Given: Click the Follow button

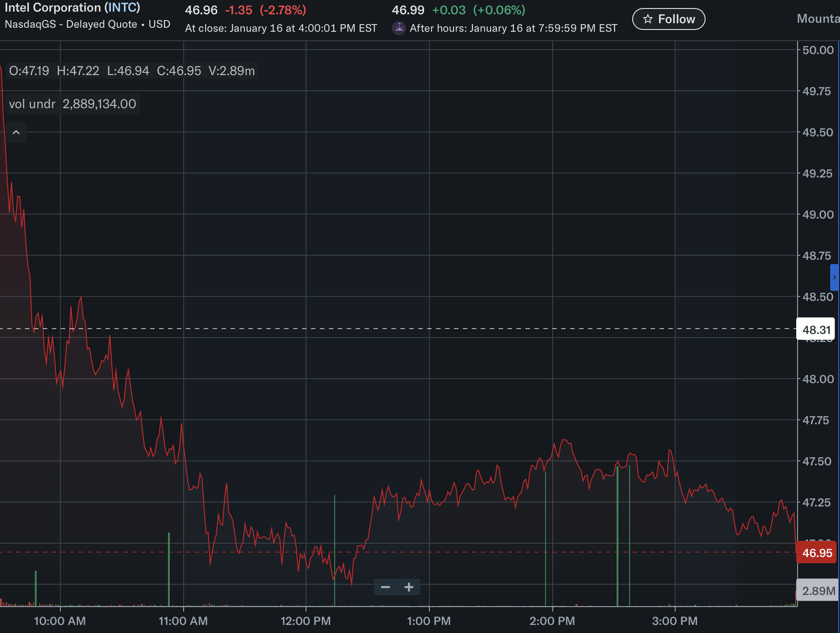Looking at the screenshot, I should tap(668, 19).
